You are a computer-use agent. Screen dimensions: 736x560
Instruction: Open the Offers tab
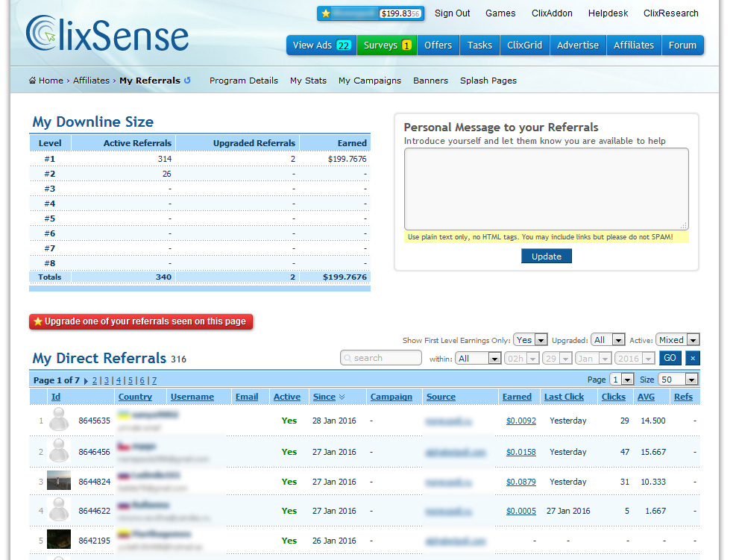[x=438, y=45]
